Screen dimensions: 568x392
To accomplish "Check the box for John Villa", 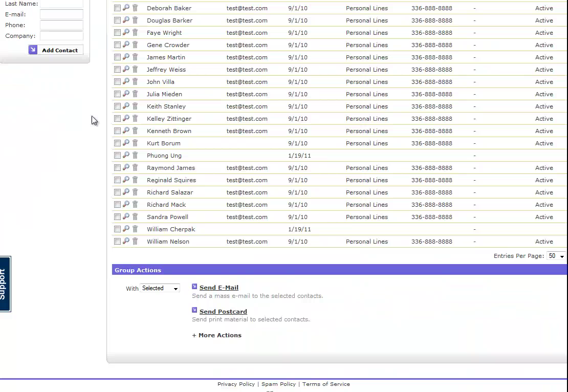I will (x=117, y=82).
